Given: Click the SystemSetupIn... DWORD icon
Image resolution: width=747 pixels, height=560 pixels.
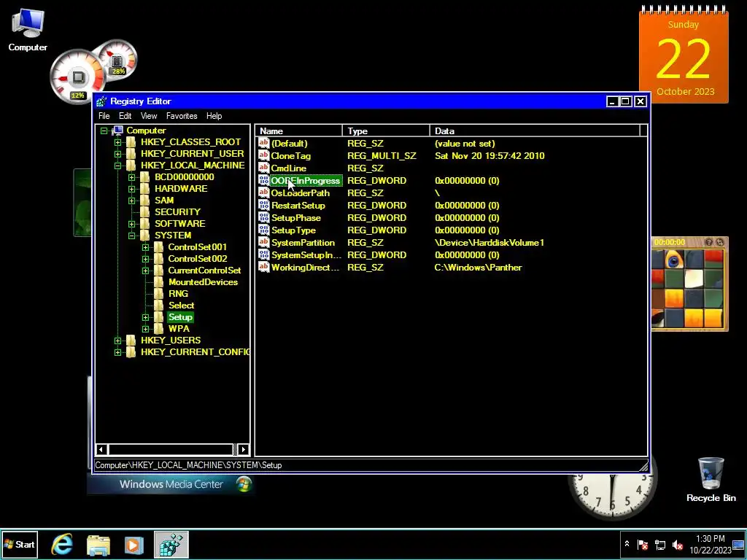Looking at the screenshot, I should click(x=263, y=254).
